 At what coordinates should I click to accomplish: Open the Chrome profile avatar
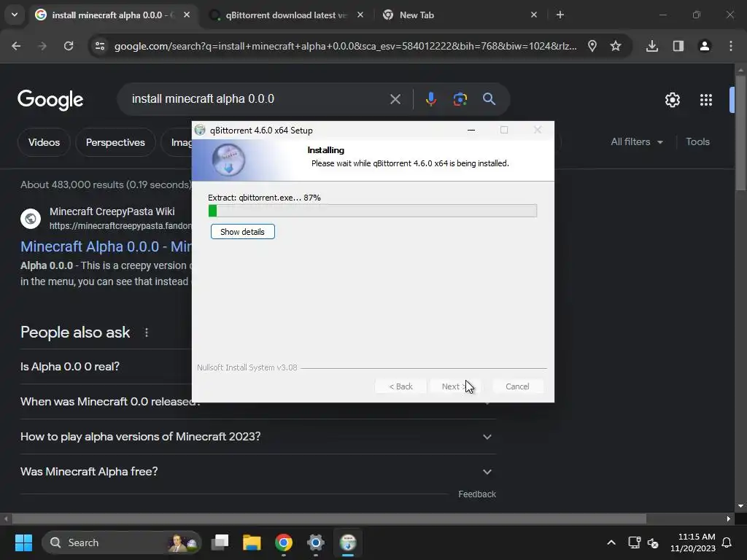point(705,46)
